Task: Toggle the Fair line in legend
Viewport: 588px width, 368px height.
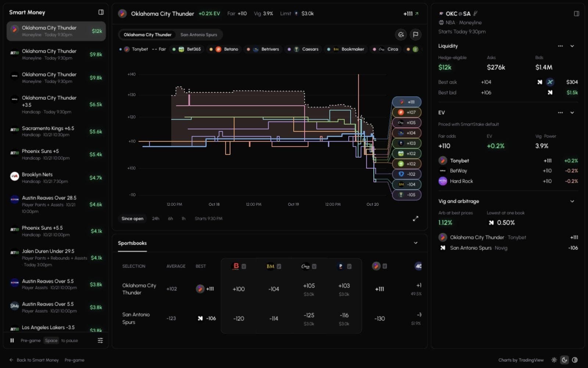Action: click(x=159, y=49)
